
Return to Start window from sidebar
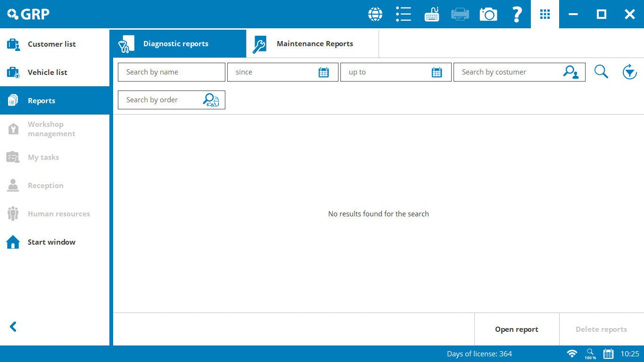(x=51, y=242)
